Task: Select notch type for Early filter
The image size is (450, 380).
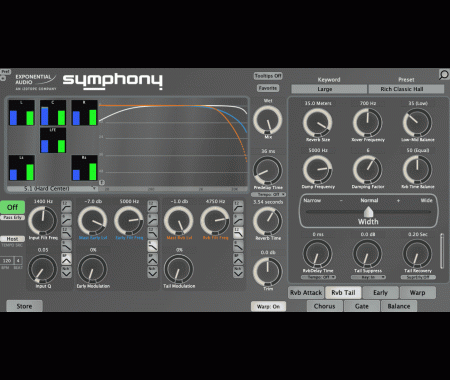Action: [153, 272]
